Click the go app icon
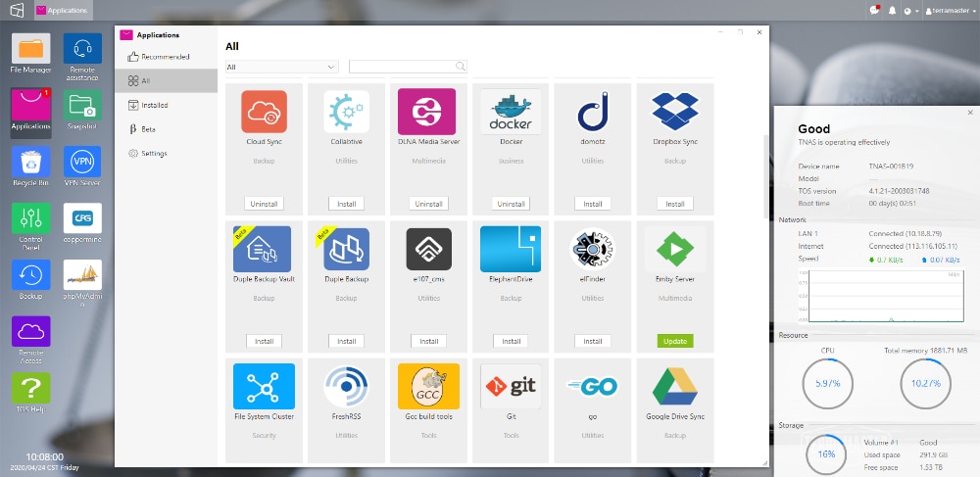 (x=593, y=387)
